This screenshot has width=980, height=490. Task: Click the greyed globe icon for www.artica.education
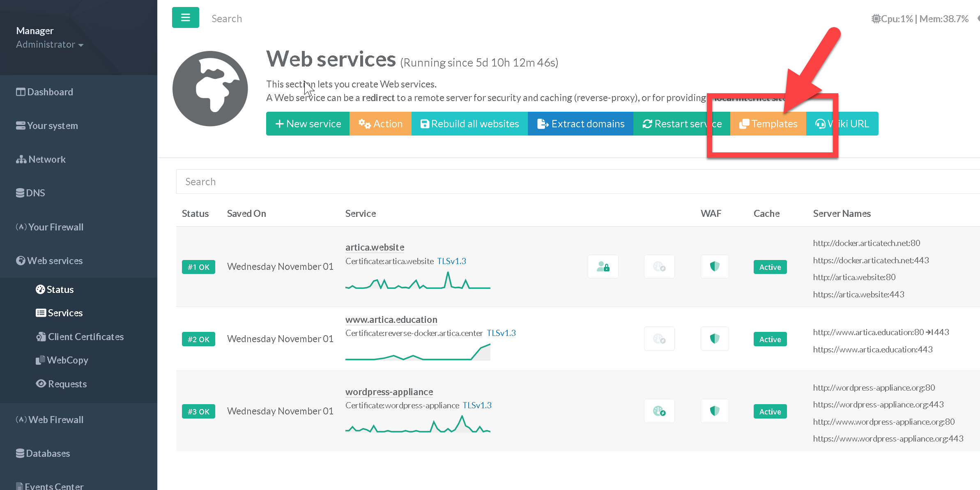659,339
